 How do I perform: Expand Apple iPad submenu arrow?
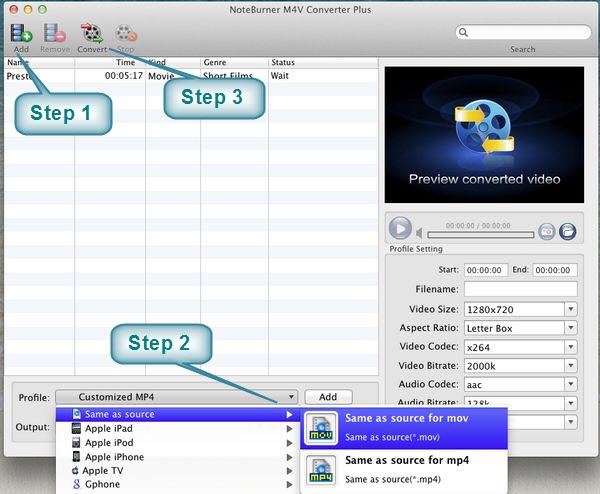pos(290,429)
